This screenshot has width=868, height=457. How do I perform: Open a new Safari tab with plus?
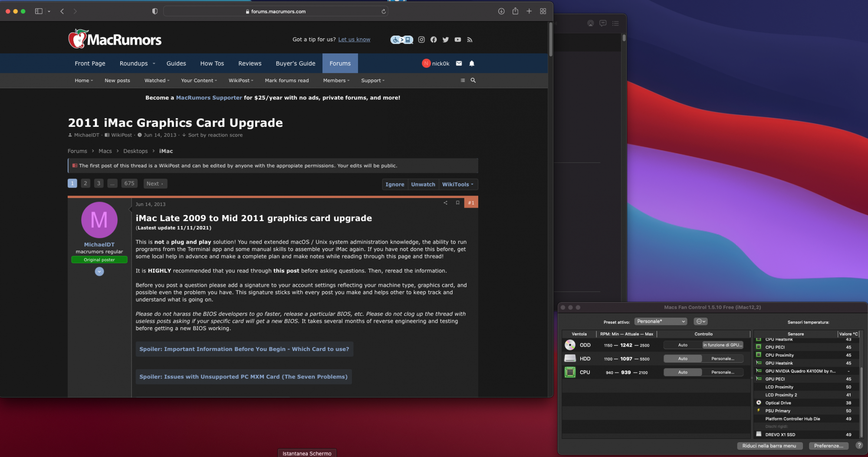pos(529,11)
